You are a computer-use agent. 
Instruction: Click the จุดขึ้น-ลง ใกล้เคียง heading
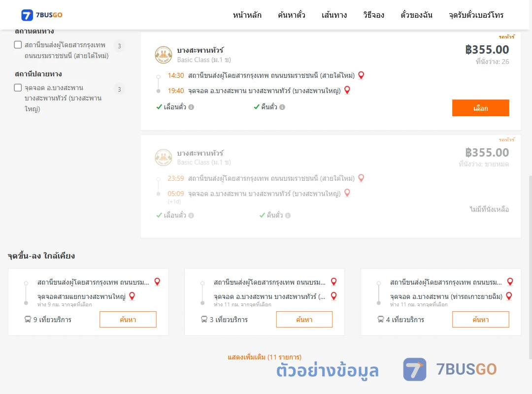coord(41,256)
